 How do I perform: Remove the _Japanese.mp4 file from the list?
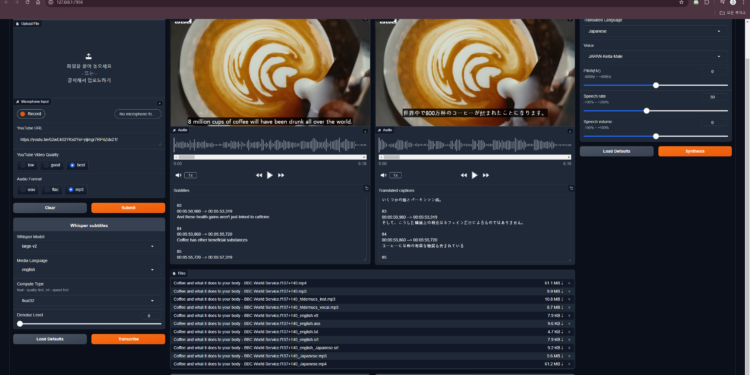point(569,364)
